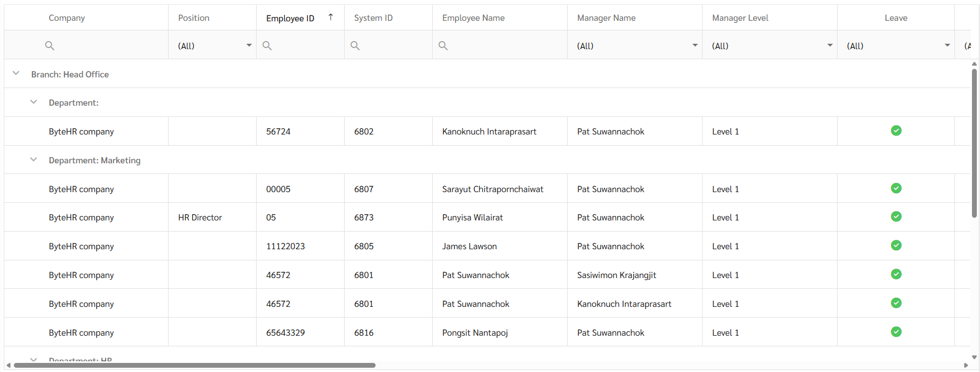980x372 pixels.
Task: Open the Leave filter dropdown
Action: tap(947, 45)
